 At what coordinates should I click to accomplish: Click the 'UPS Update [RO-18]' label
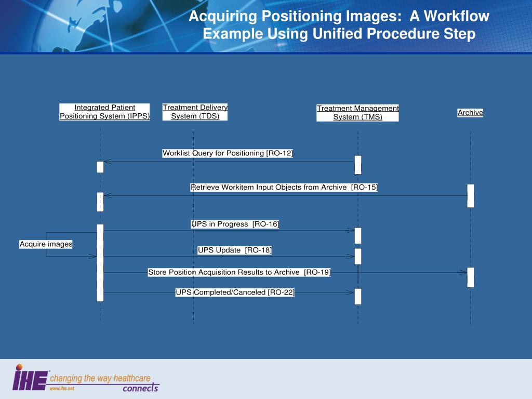point(235,250)
